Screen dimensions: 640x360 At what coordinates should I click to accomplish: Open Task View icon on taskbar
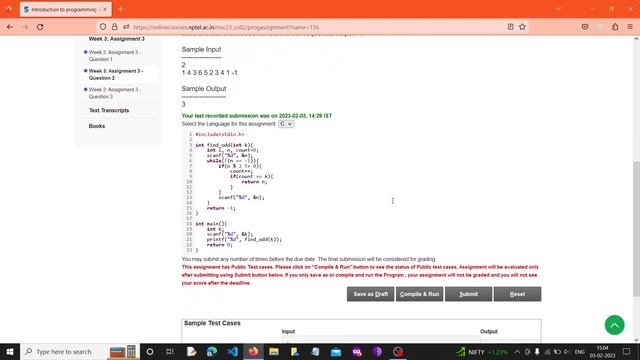[x=170, y=351]
